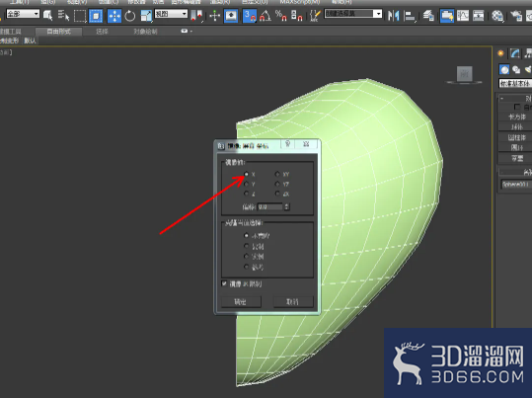Open the Create command panel tab

click(500, 53)
